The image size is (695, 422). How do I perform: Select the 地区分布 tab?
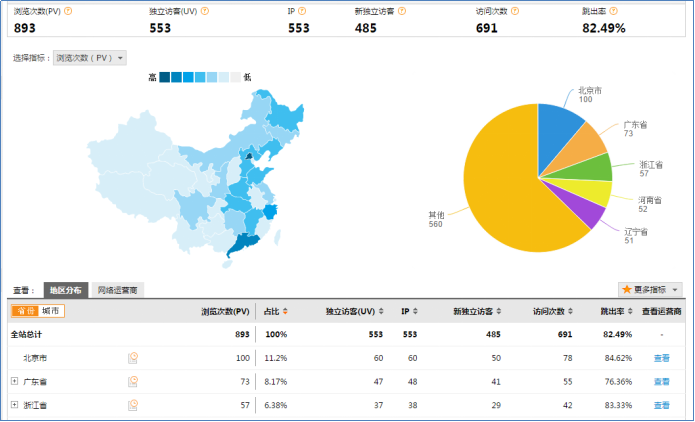(x=66, y=290)
